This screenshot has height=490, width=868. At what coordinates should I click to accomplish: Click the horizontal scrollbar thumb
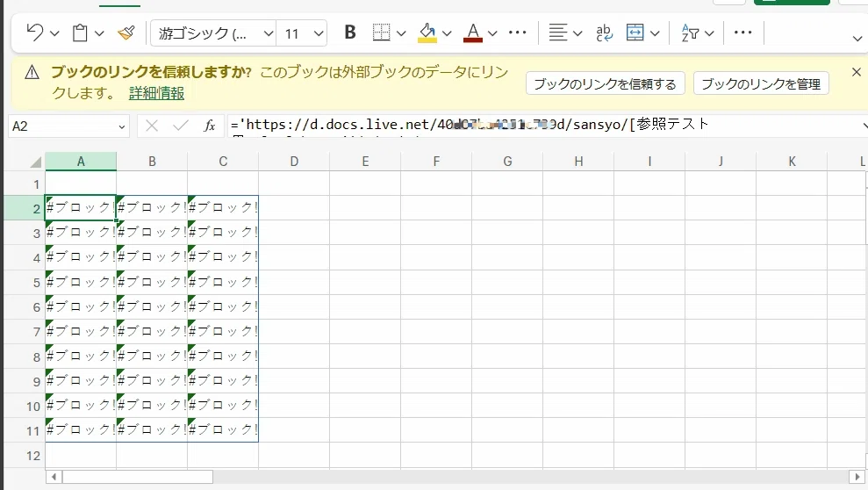click(x=138, y=477)
